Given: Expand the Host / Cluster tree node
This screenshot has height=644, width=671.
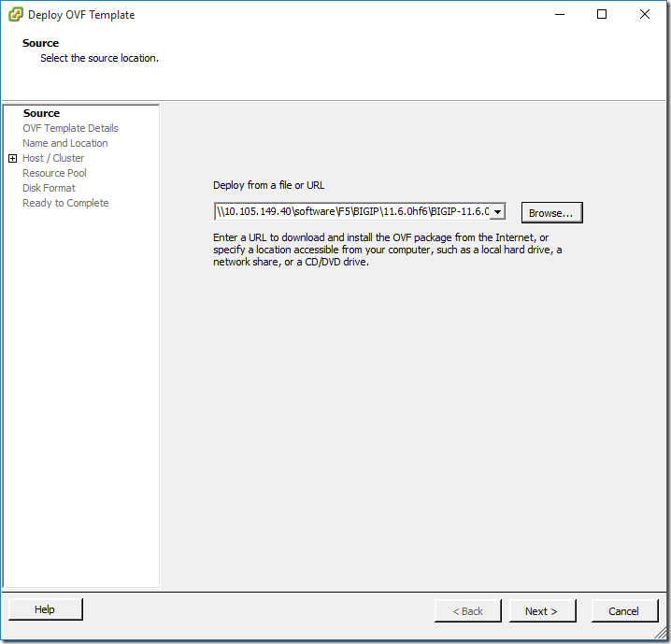Looking at the screenshot, I should [x=13, y=159].
